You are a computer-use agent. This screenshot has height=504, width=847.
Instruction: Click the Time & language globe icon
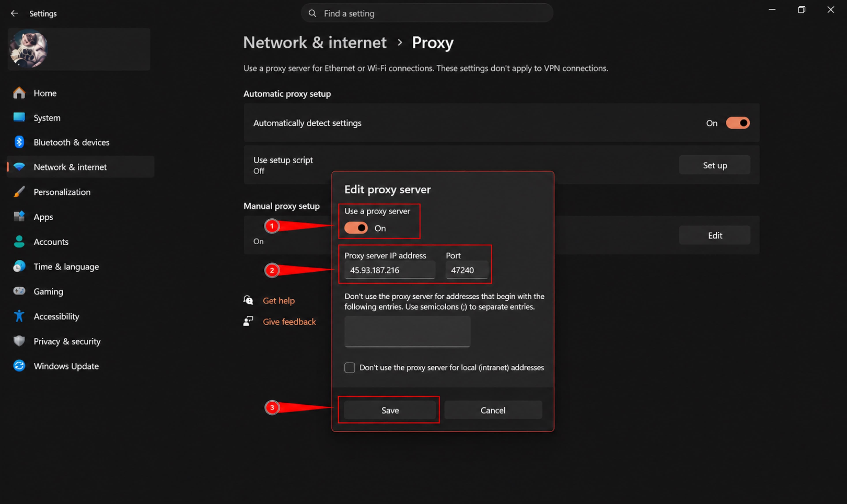tap(19, 266)
